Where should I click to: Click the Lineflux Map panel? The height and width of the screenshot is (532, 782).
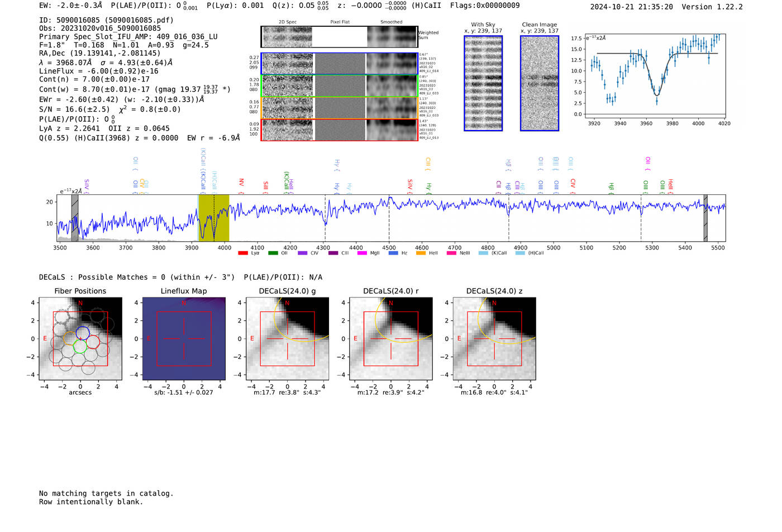point(184,338)
